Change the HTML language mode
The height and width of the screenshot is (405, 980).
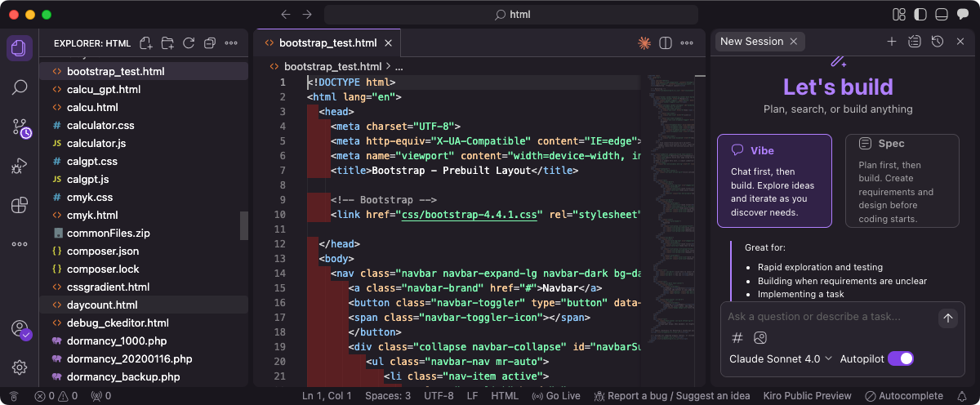coord(505,396)
